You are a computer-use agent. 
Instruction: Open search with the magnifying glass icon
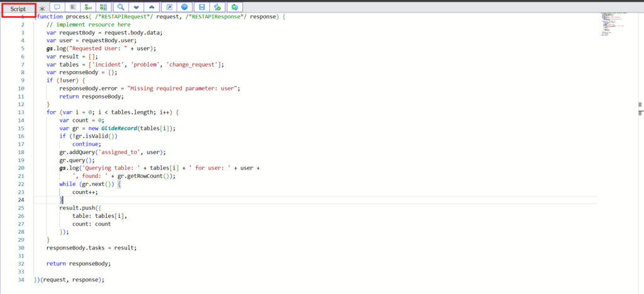point(121,8)
